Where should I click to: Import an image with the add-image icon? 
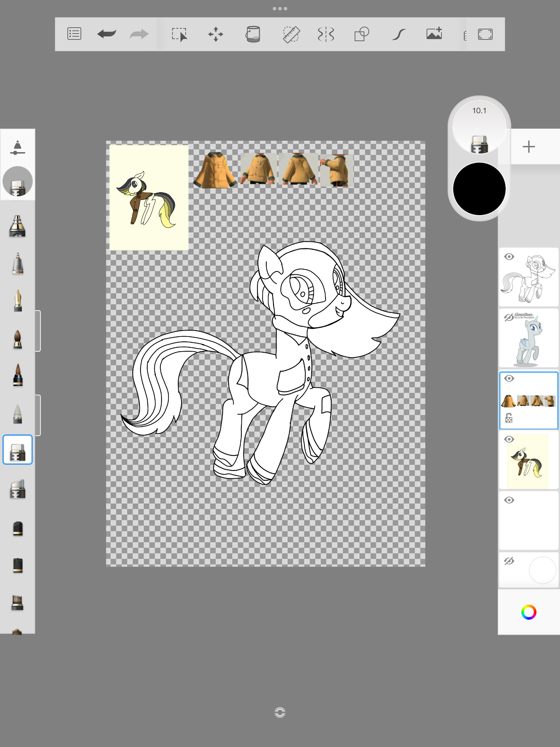(x=435, y=34)
